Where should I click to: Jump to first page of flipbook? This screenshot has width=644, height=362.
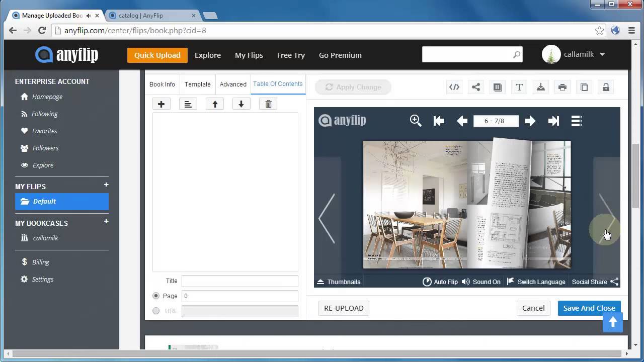(x=439, y=121)
